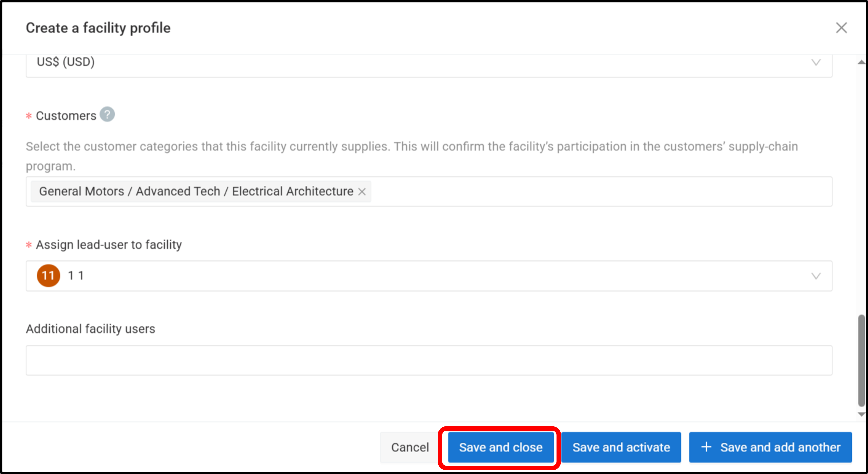Remove the General Motors customer tag
The image size is (868, 474).
point(362,192)
